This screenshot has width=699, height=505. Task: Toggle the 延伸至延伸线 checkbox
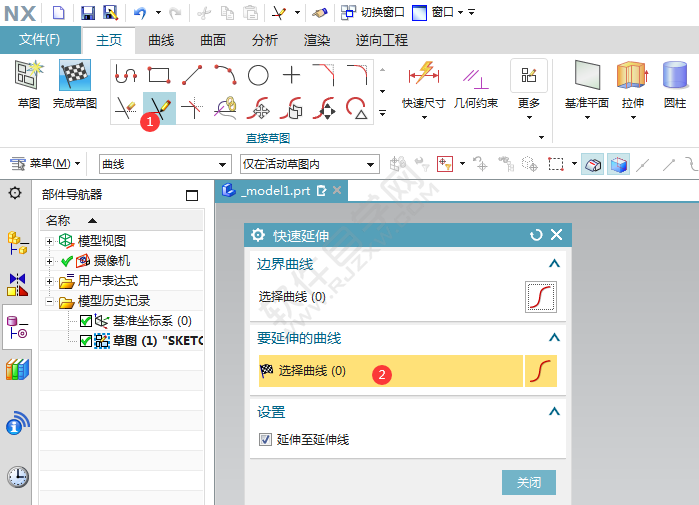click(x=265, y=439)
